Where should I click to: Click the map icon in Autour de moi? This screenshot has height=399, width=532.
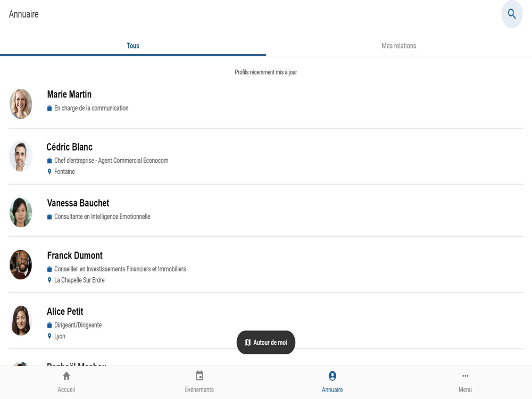click(x=248, y=343)
